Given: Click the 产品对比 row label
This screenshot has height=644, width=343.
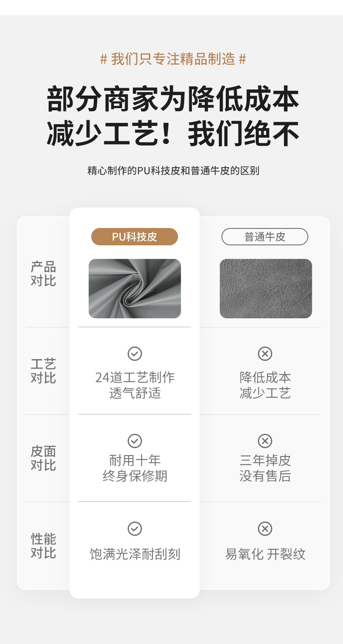Looking at the screenshot, I should (43, 274).
